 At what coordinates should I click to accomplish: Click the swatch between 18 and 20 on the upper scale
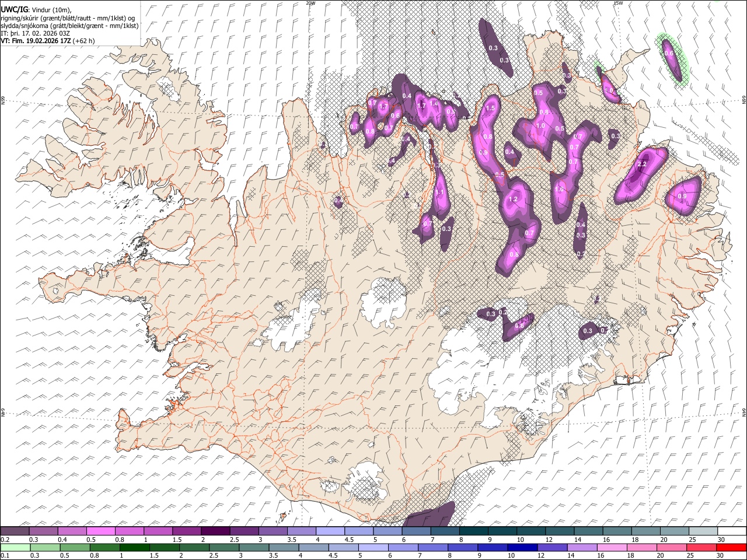645,531
